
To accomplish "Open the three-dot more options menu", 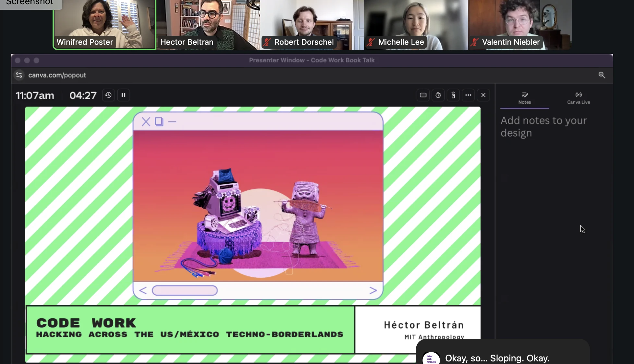I will click(x=468, y=95).
